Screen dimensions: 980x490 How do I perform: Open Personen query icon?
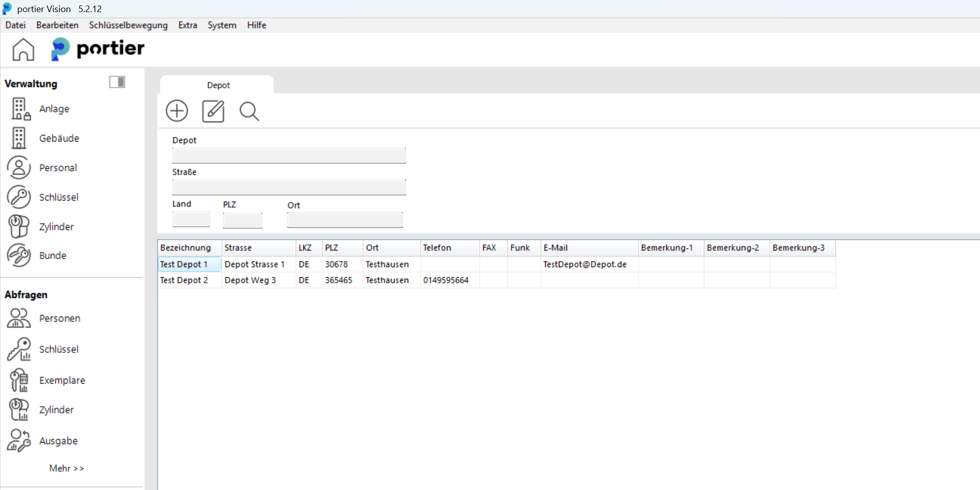point(19,318)
